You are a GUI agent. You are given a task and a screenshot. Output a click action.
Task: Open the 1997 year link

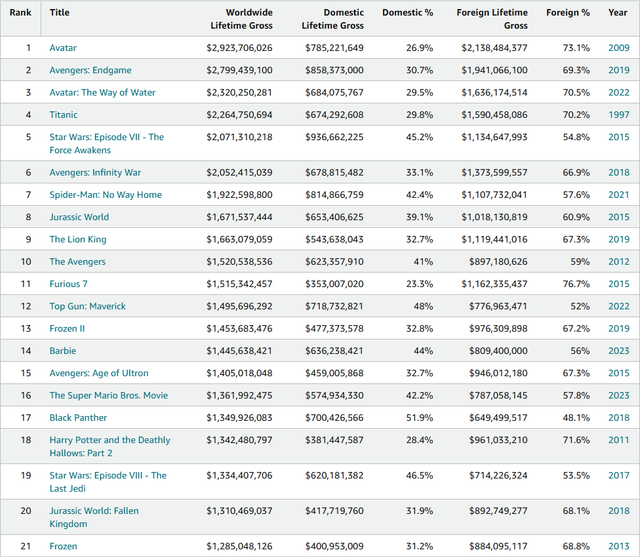pos(618,114)
